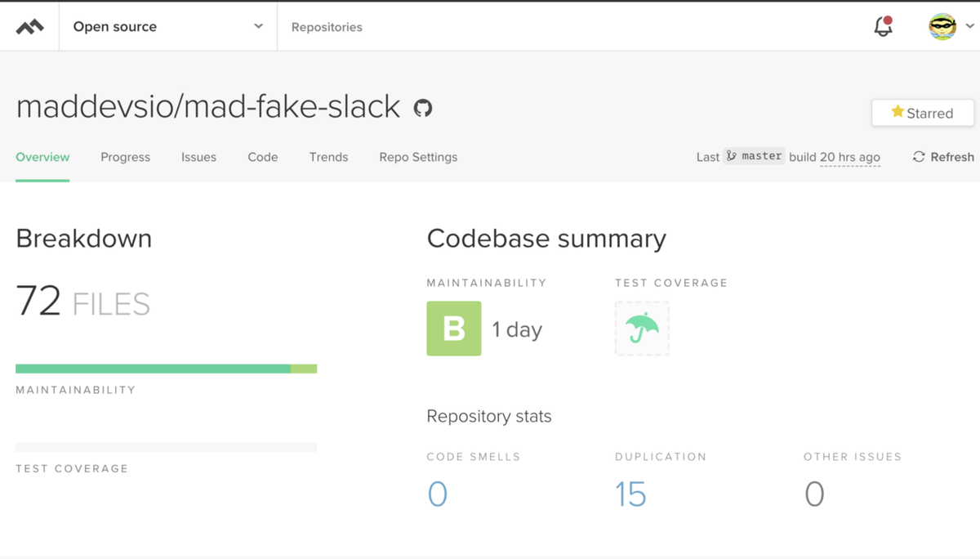Click the test coverage umbrella icon
The height and width of the screenshot is (559, 980).
pos(642,329)
